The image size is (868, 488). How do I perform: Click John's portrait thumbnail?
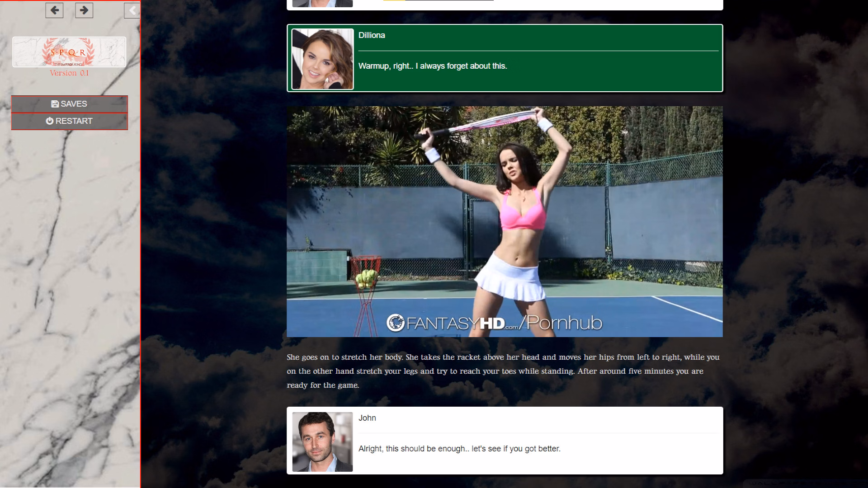(x=322, y=441)
